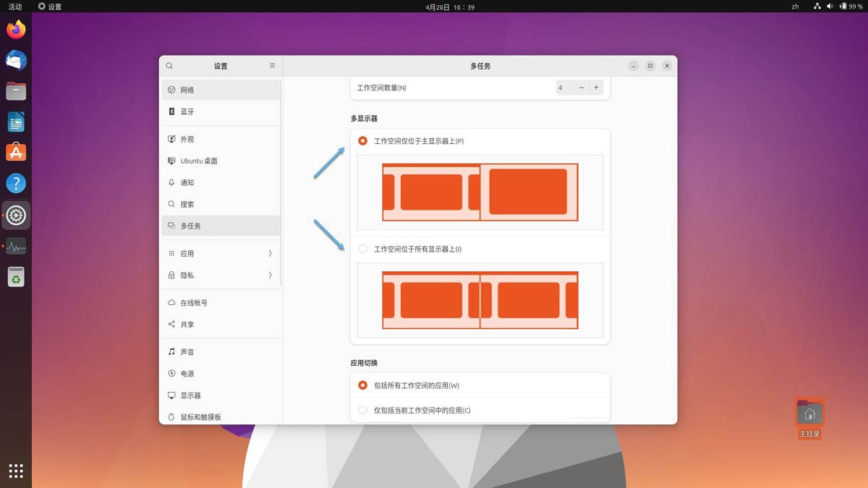The height and width of the screenshot is (488, 868).
Task: Open Ubuntu Software store in the dock
Action: point(16,153)
